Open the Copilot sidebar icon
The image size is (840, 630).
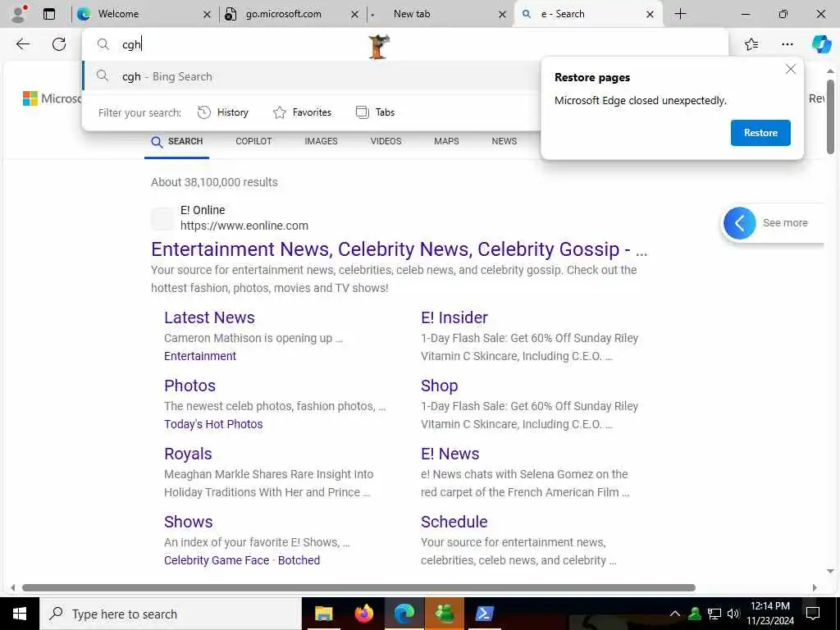(821, 44)
